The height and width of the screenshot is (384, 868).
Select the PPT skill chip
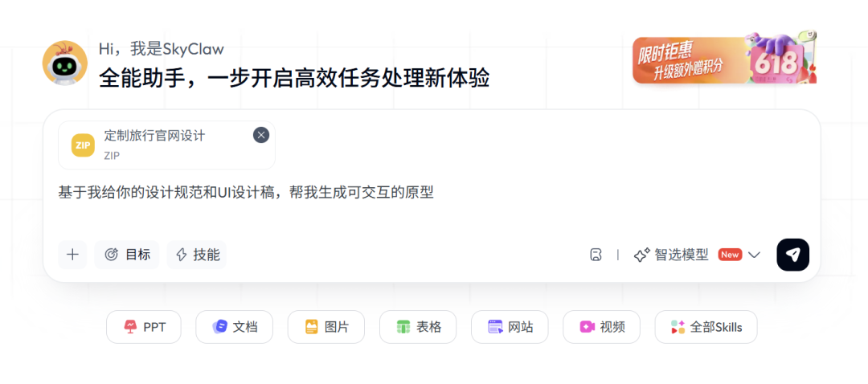click(144, 327)
